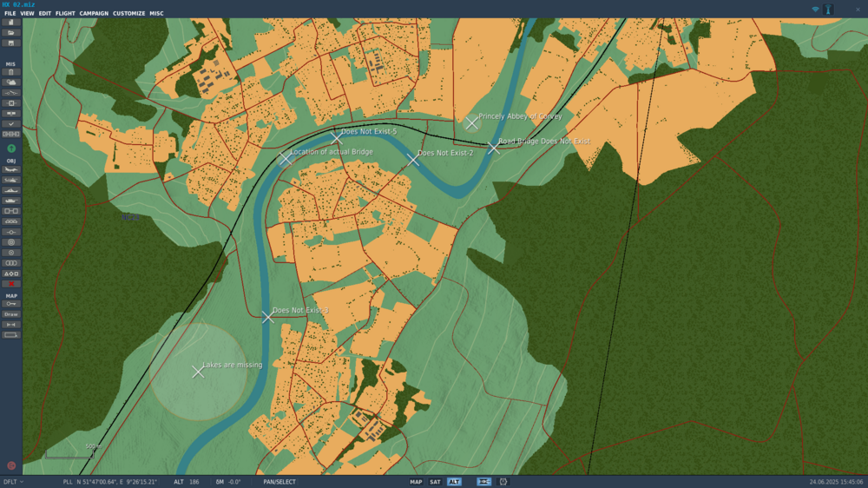868x488 pixels.
Task: Open the red record icon at bottom left
Action: click(x=11, y=465)
